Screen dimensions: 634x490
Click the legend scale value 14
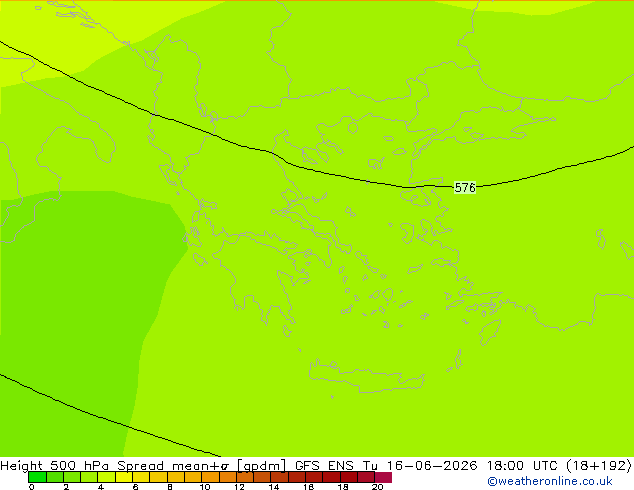[x=274, y=487]
